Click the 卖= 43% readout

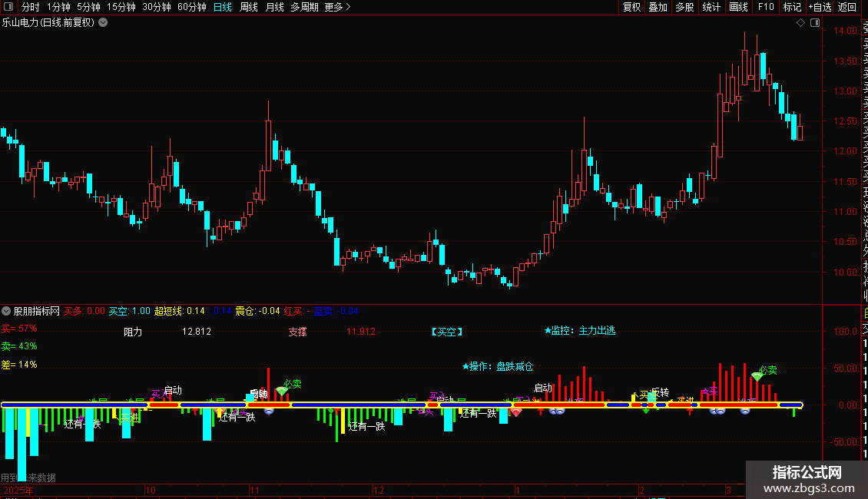(x=19, y=346)
